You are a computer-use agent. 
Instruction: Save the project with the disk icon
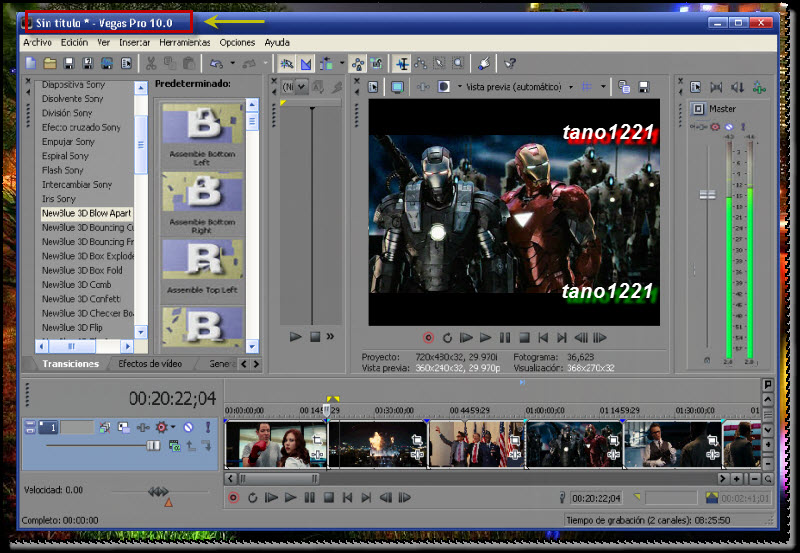69,63
